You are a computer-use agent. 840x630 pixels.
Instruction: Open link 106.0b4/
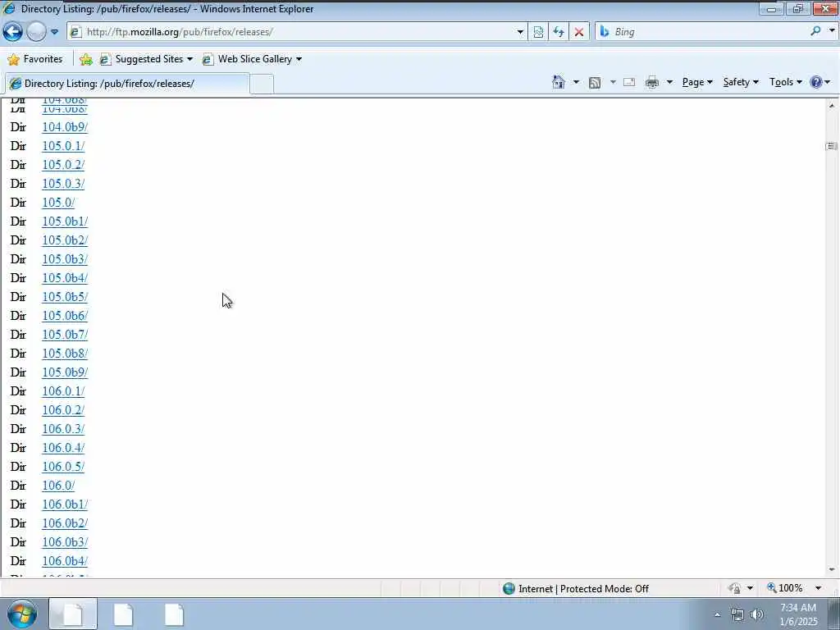coord(65,561)
